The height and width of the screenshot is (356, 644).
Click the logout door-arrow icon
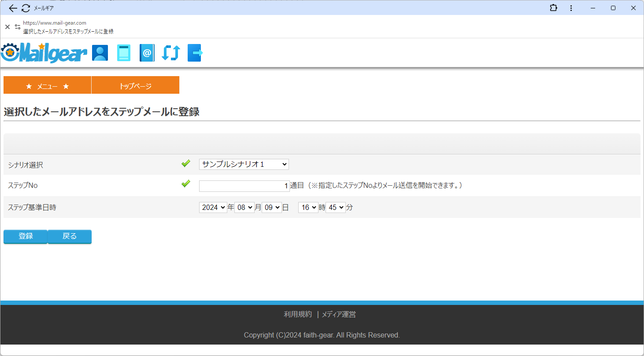[195, 53]
